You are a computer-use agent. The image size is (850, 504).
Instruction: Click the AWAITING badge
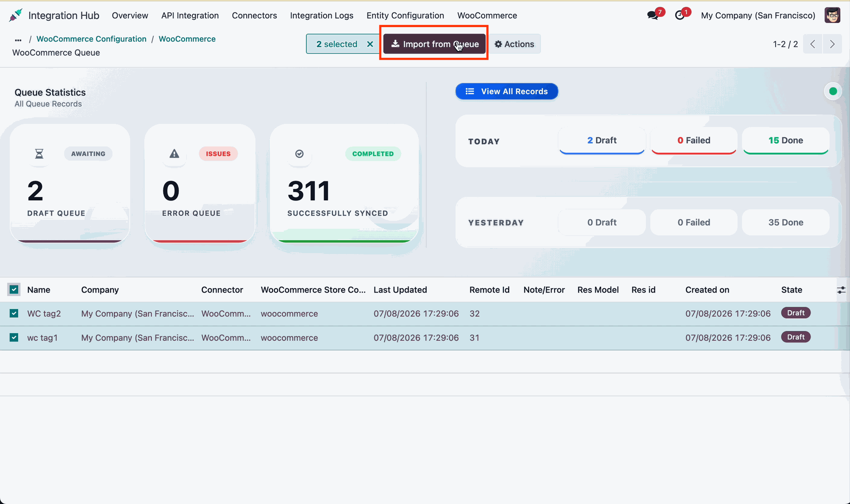88,154
